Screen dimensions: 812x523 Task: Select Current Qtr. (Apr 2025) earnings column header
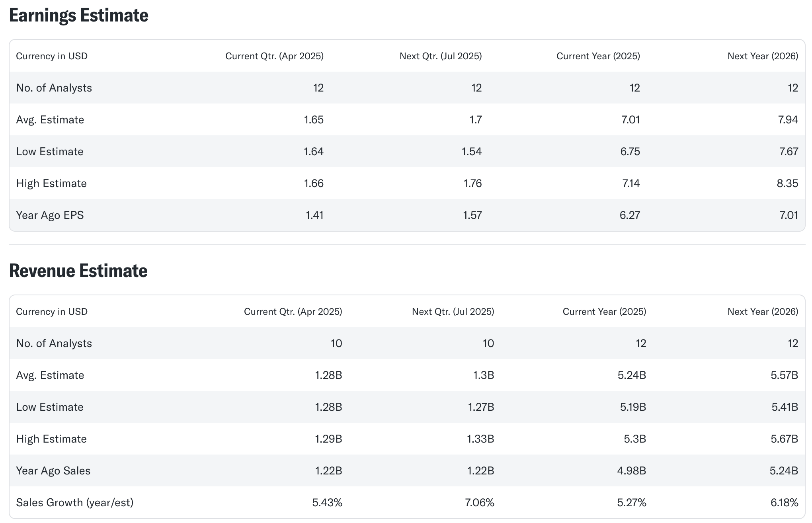[274, 56]
